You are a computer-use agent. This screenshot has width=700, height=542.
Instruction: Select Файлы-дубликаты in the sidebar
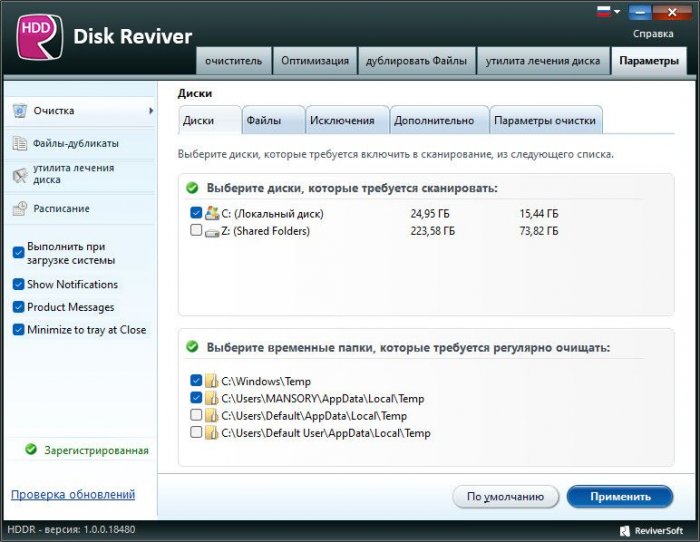79,143
